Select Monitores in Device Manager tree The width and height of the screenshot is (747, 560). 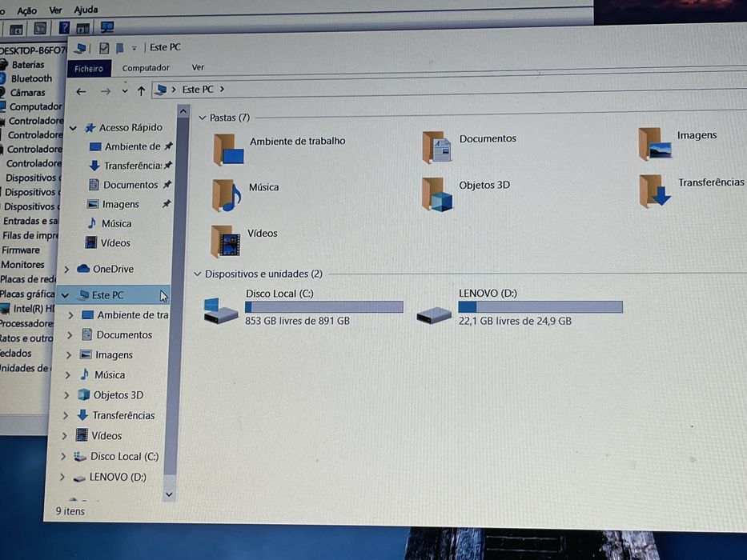(22, 265)
